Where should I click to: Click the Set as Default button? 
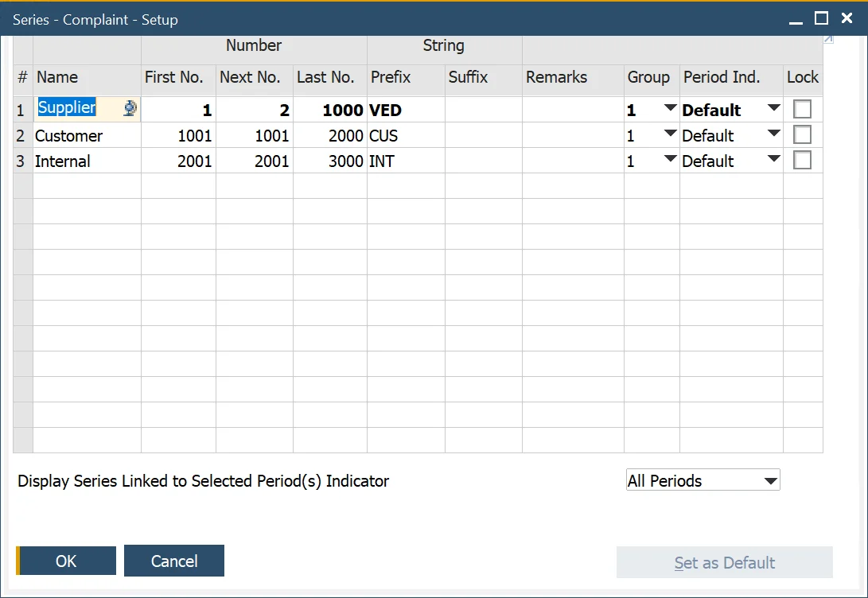(724, 563)
